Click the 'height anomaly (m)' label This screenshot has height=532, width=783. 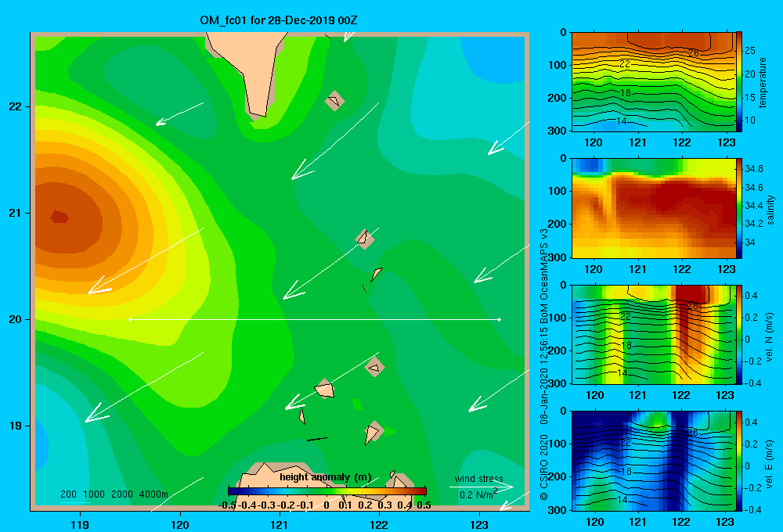click(x=326, y=477)
